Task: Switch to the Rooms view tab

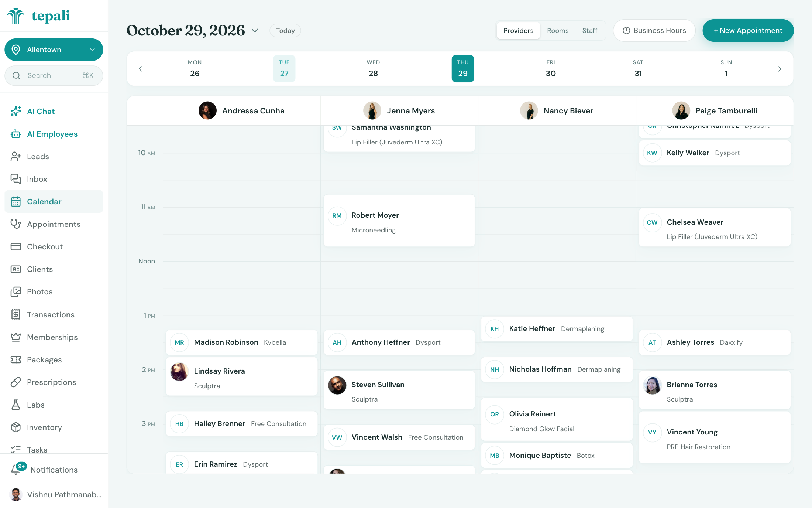Action: [x=558, y=31]
